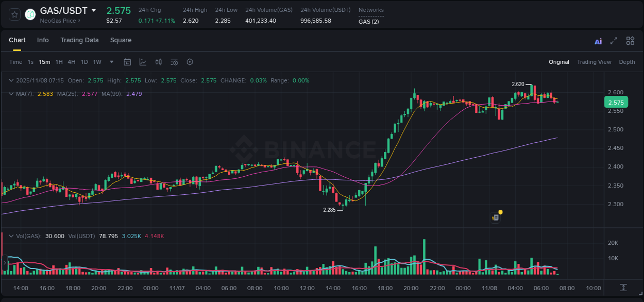The width and height of the screenshot is (644, 302).
Task: Toggle the favorite star for GAS/USDT
Action: 14,14
